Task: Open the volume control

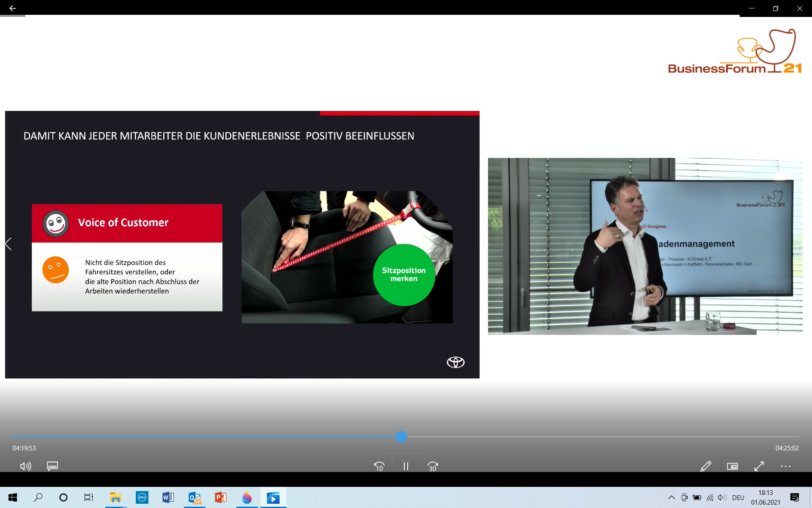Action: (x=25, y=466)
